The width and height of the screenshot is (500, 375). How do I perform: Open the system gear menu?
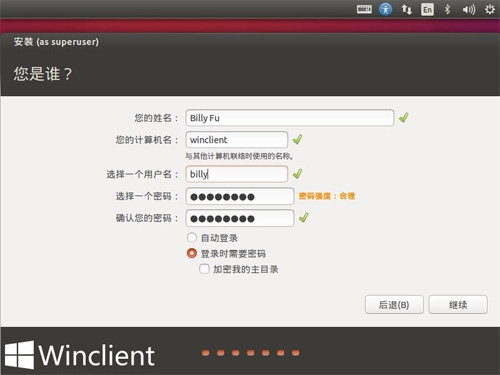coord(489,9)
